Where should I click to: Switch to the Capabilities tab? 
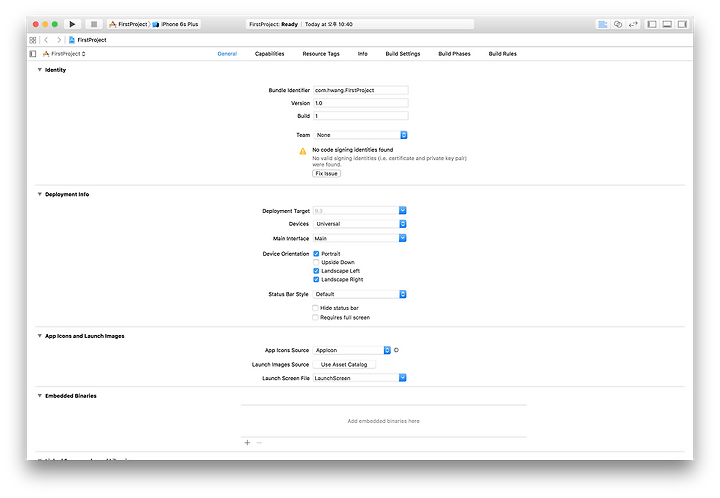click(269, 54)
